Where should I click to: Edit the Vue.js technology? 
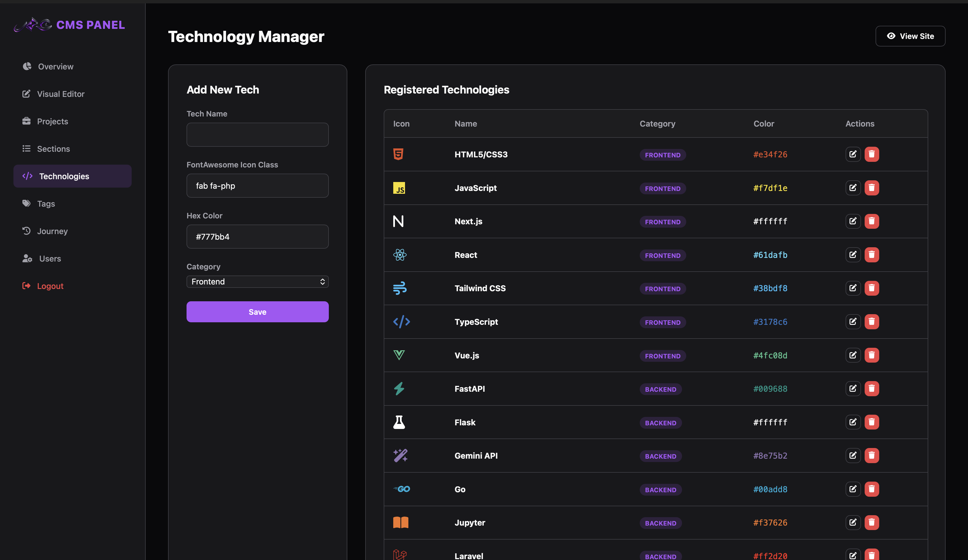point(852,355)
